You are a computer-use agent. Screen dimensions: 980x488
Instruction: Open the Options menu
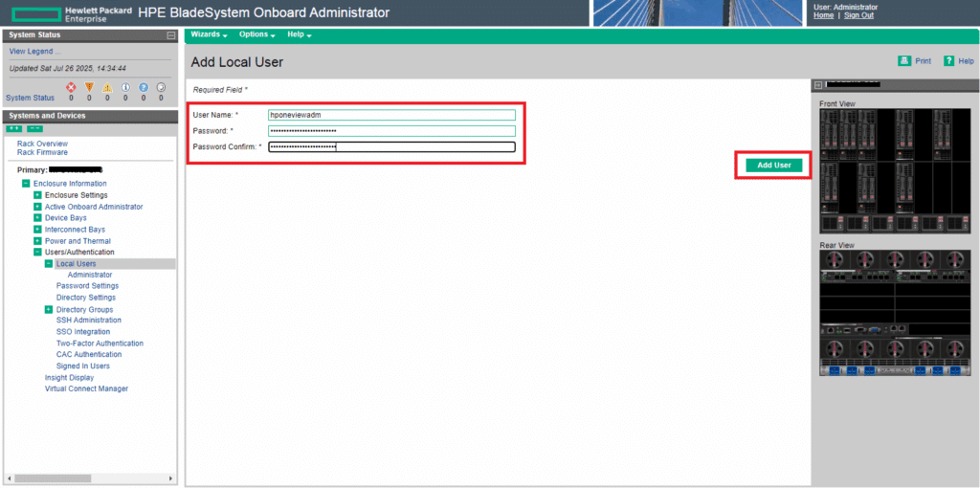pyautogui.click(x=257, y=35)
